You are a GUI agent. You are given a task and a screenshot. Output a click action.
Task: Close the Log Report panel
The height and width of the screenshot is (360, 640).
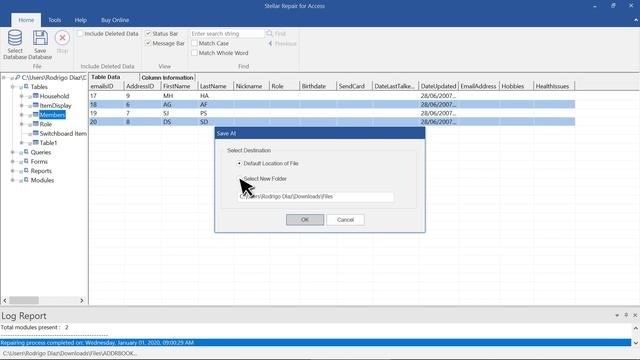635,315
